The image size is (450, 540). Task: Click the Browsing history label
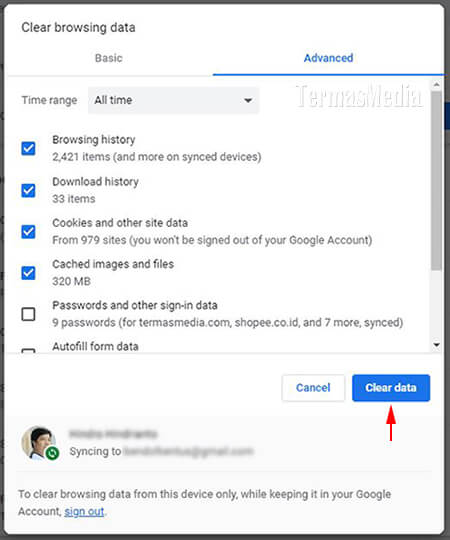(x=94, y=140)
